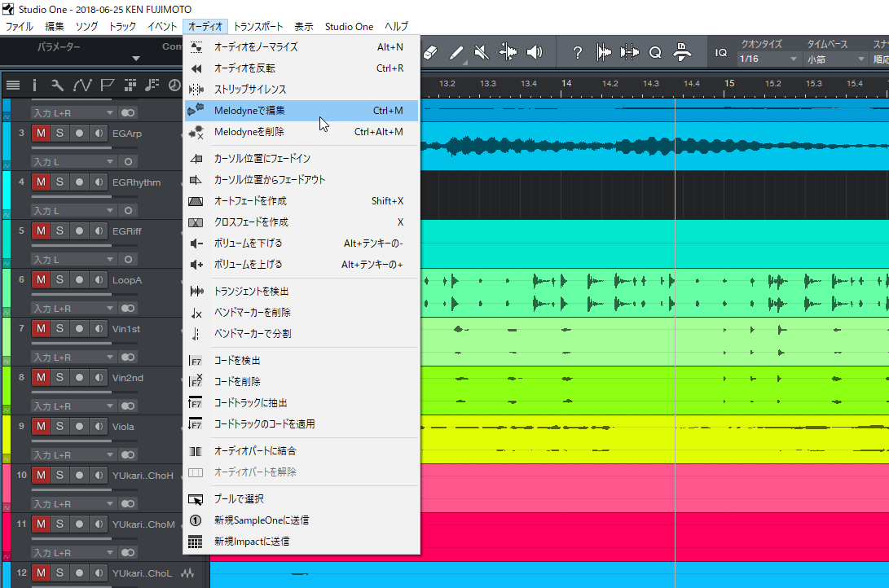Click the IQ input quantize button
889x588 pixels.
[x=720, y=53]
